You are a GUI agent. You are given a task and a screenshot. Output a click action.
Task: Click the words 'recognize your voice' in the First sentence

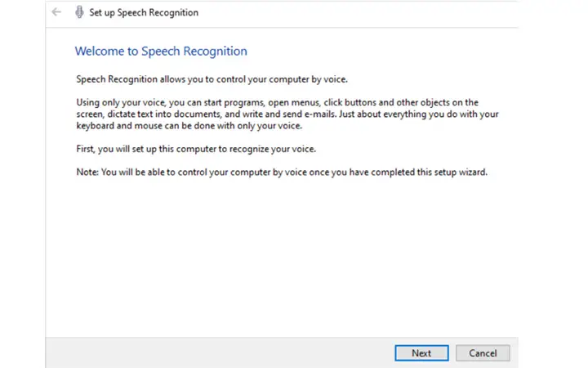pos(272,149)
